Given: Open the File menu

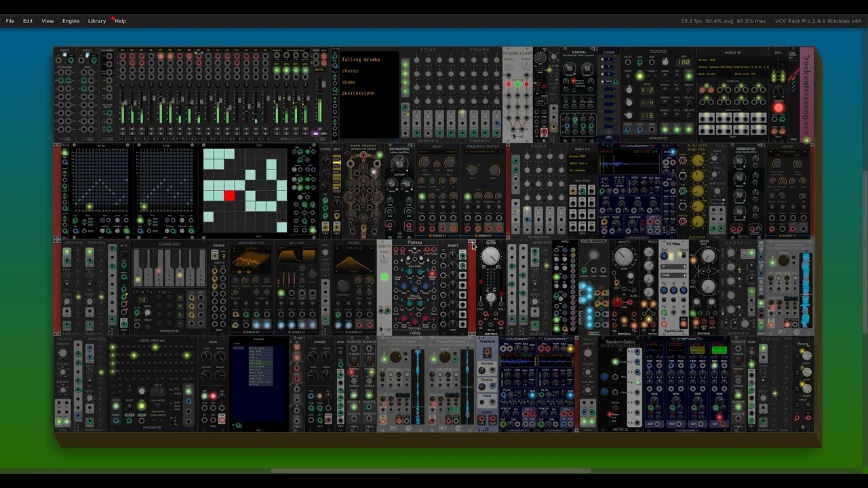Looking at the screenshot, I should point(10,21).
